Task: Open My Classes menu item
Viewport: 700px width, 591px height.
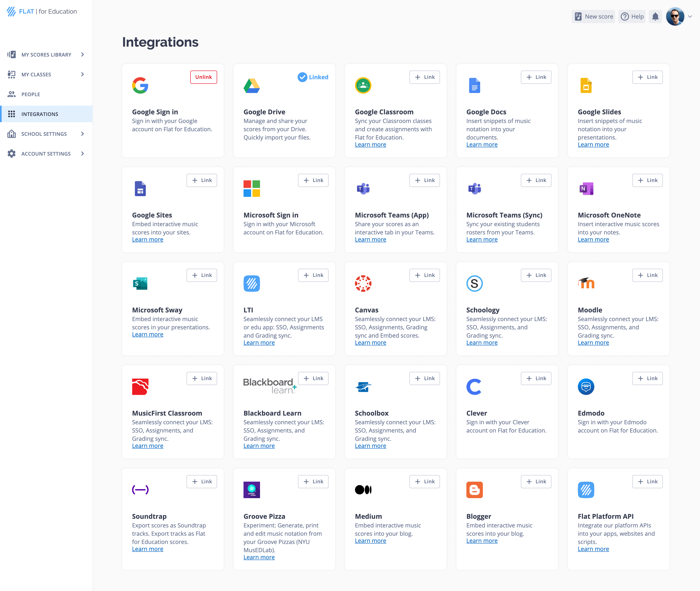Action: click(x=46, y=74)
